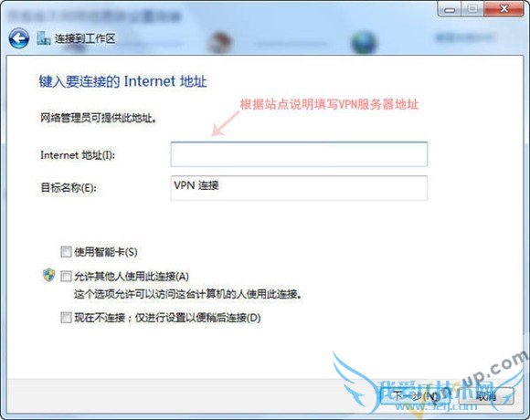
Task: Click the red 根据站点说明填写VPN服务器地址 annotation
Action: (330, 104)
